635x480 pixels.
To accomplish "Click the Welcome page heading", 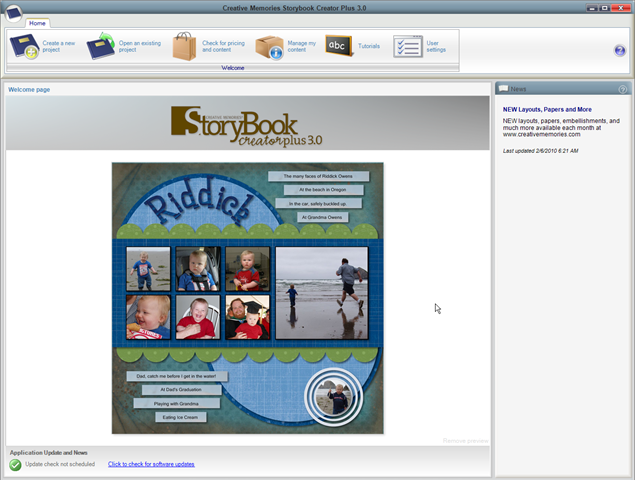I will [x=29, y=90].
